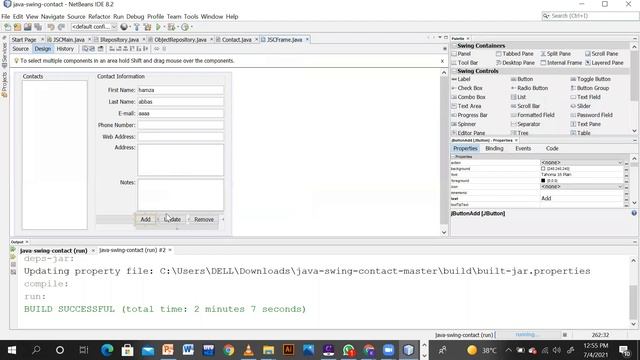640x360 pixels.
Task: Switch to Source view
Action: tap(20, 49)
